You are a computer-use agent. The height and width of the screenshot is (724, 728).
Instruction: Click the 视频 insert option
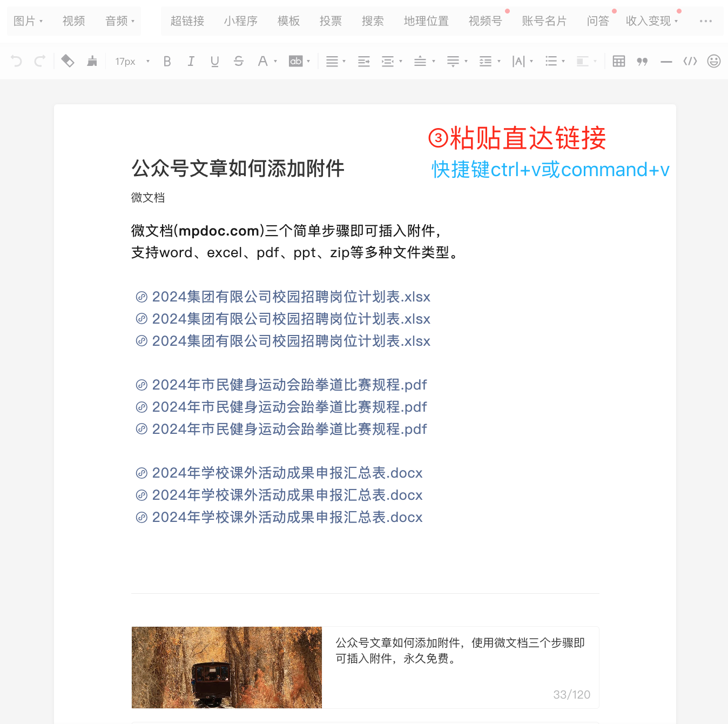73,21
